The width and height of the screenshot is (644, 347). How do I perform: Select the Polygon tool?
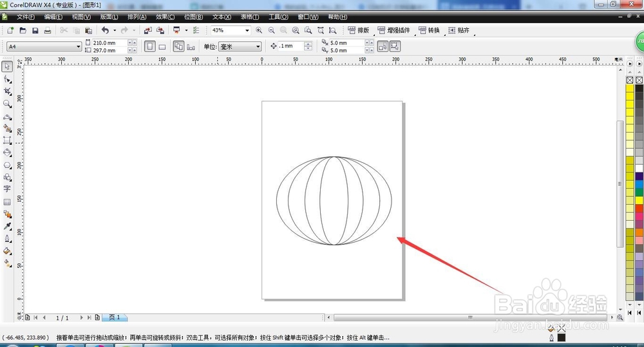click(7, 165)
